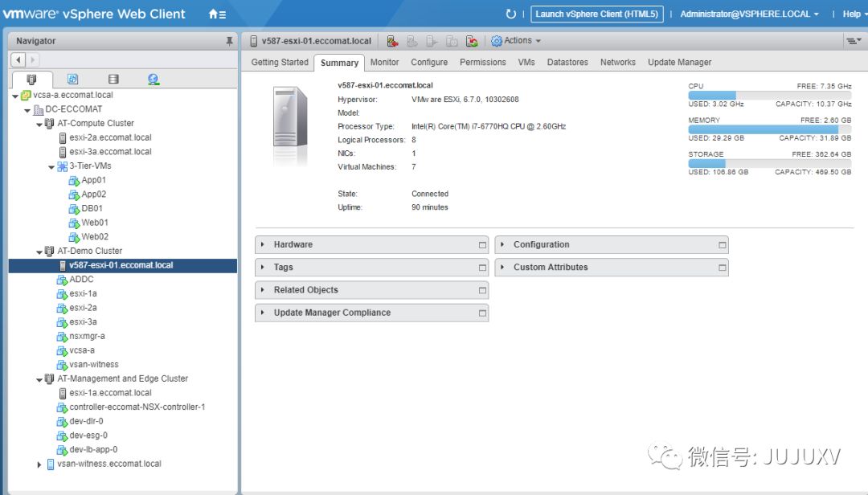Open the Networks tab
The height and width of the screenshot is (495, 868).
(x=618, y=62)
